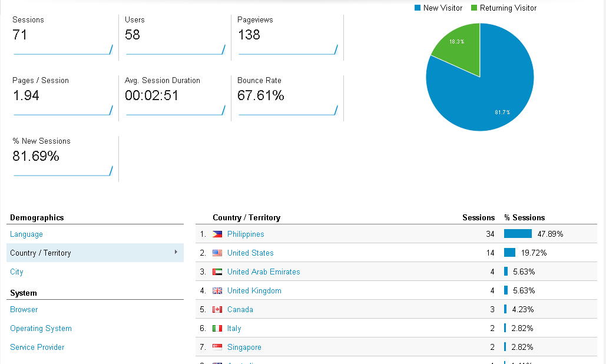Open the United Kingdom country link

[x=254, y=290]
